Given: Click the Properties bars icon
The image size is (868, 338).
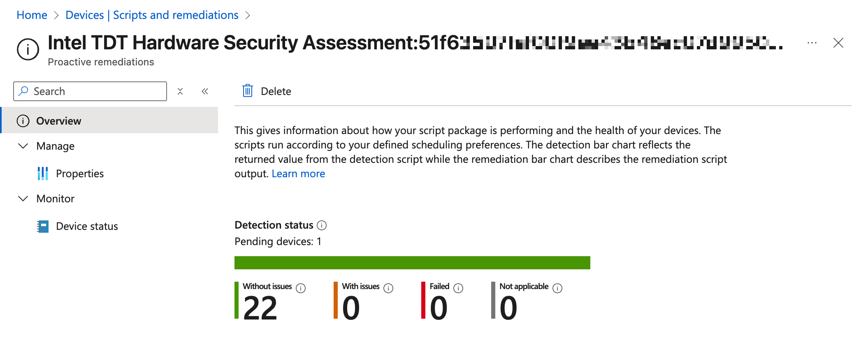Looking at the screenshot, I should tap(43, 174).
